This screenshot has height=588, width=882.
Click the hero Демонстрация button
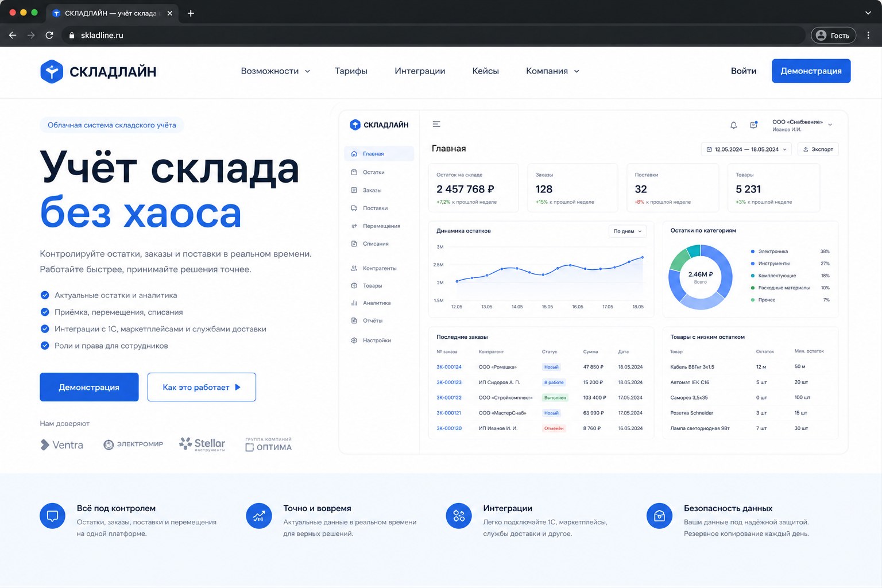(89, 387)
